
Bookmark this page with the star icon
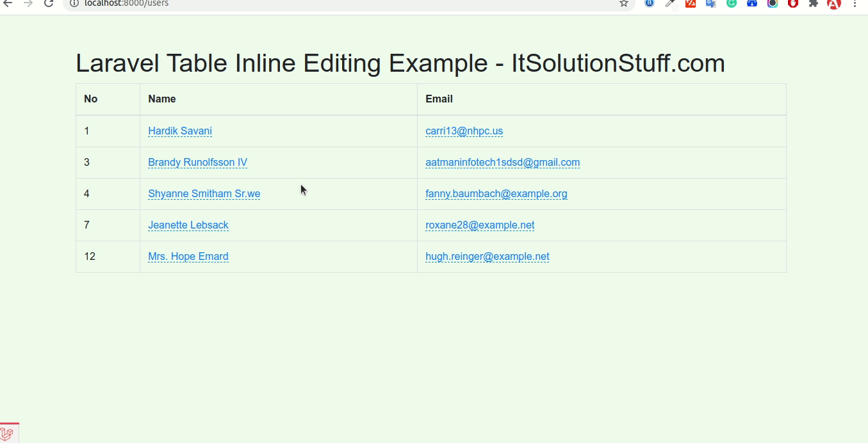coord(624,3)
